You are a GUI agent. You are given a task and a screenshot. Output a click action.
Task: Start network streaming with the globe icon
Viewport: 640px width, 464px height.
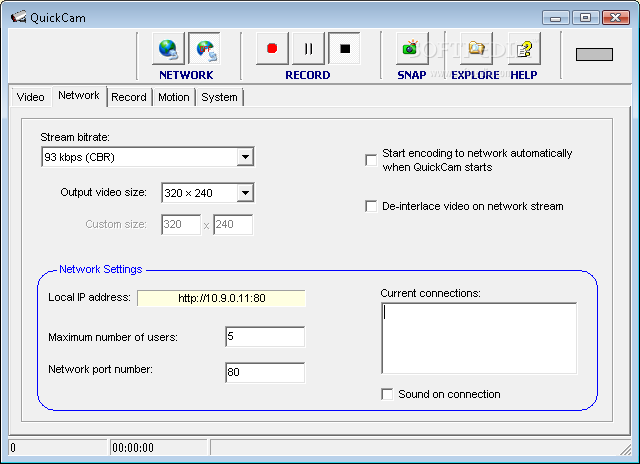pyautogui.click(x=168, y=49)
